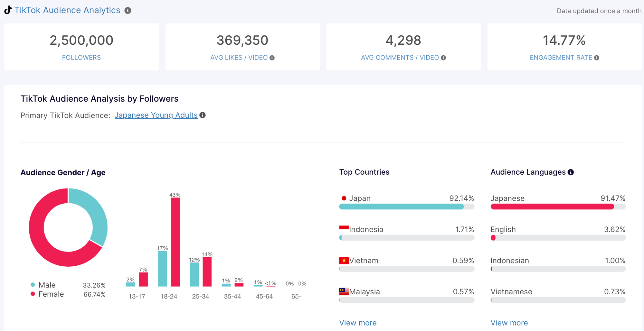Click the Malaysia flag icon
Screen dimensions: 644x331
pyautogui.click(x=344, y=291)
